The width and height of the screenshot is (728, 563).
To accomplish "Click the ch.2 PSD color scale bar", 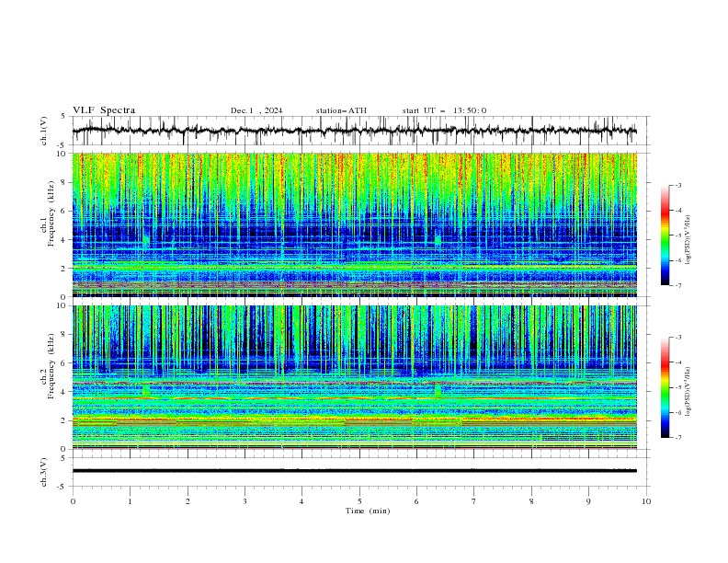I will 665,387.
